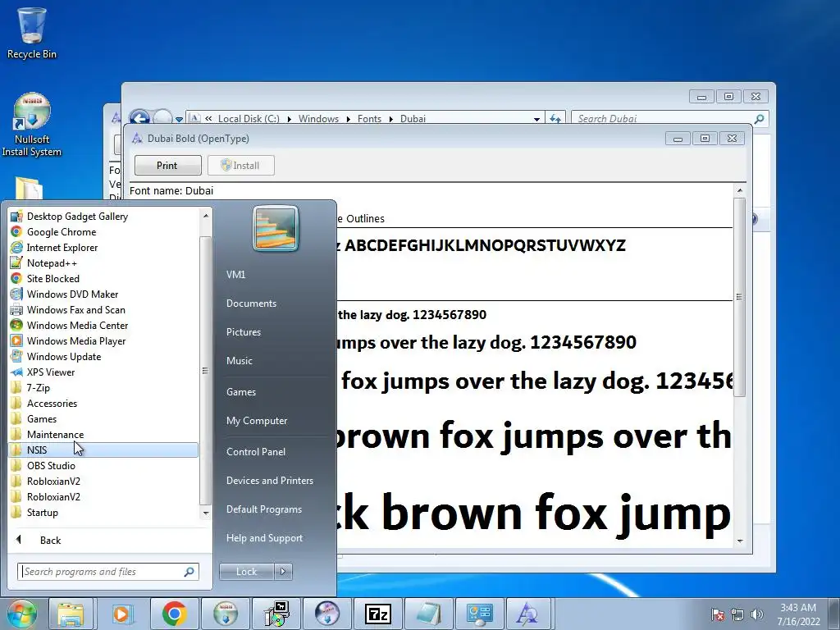
Task: Open Default Programs
Action: click(264, 509)
